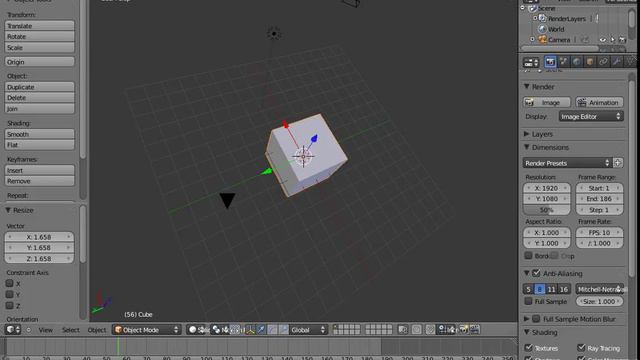This screenshot has height=360, width=640.
Task: Toggle the Anti-Aliasing checkbox
Action: point(537,273)
